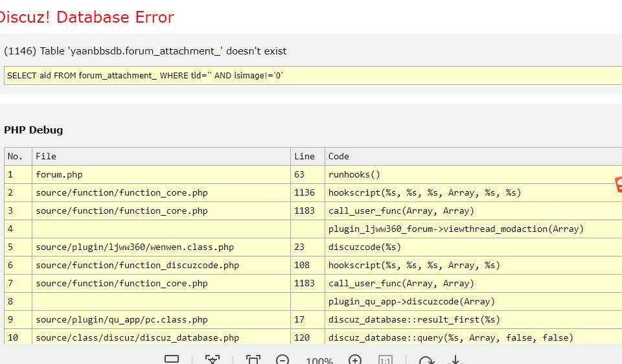Image resolution: width=622 pixels, height=364 pixels.
Task: Click function_core.php in row 7
Action: tap(161, 284)
